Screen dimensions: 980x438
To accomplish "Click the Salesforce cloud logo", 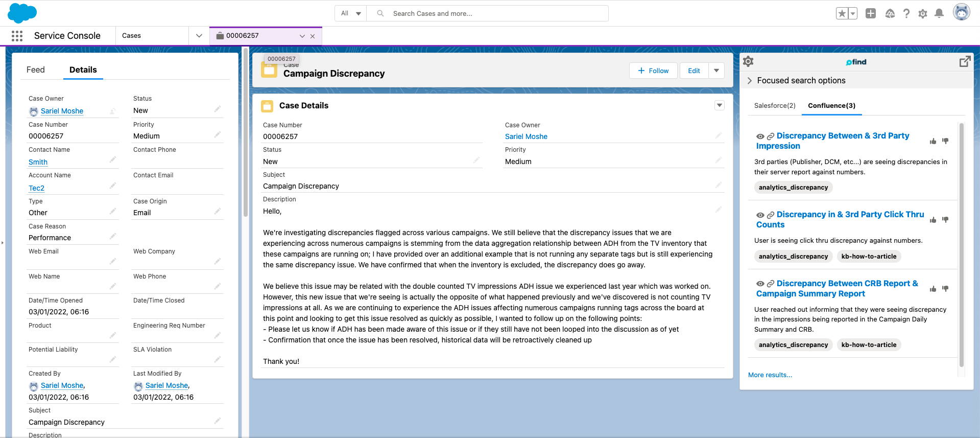I will 22,13.
